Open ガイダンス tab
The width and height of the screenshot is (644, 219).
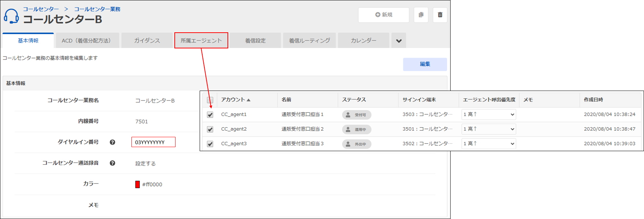tap(147, 41)
